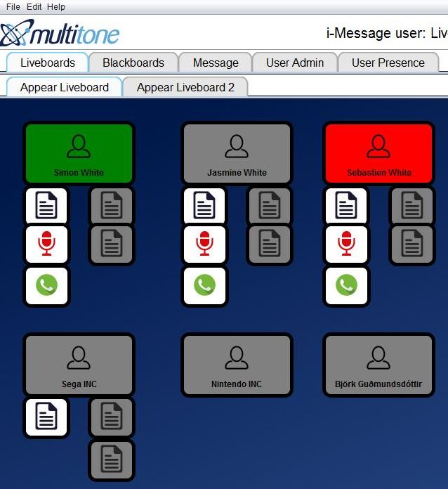Open the Edit menu

(34, 6)
